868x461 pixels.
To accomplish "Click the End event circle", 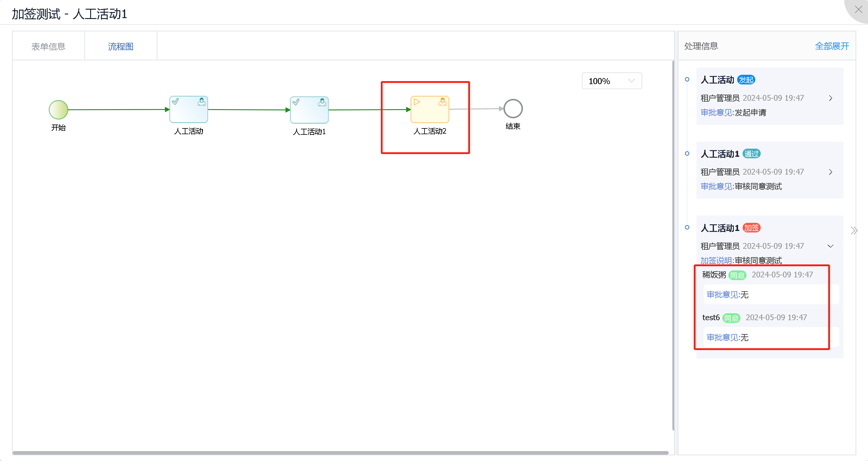I will coord(513,109).
